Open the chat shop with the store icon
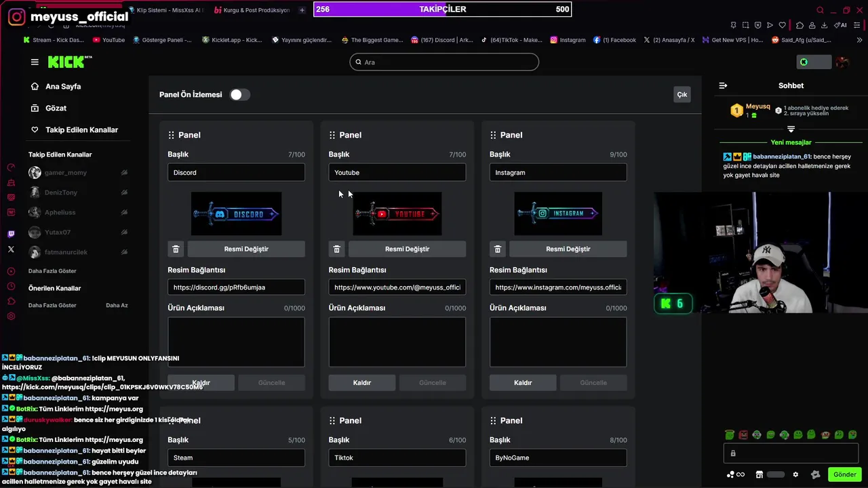Viewport: 868px width, 488px height. (x=759, y=474)
